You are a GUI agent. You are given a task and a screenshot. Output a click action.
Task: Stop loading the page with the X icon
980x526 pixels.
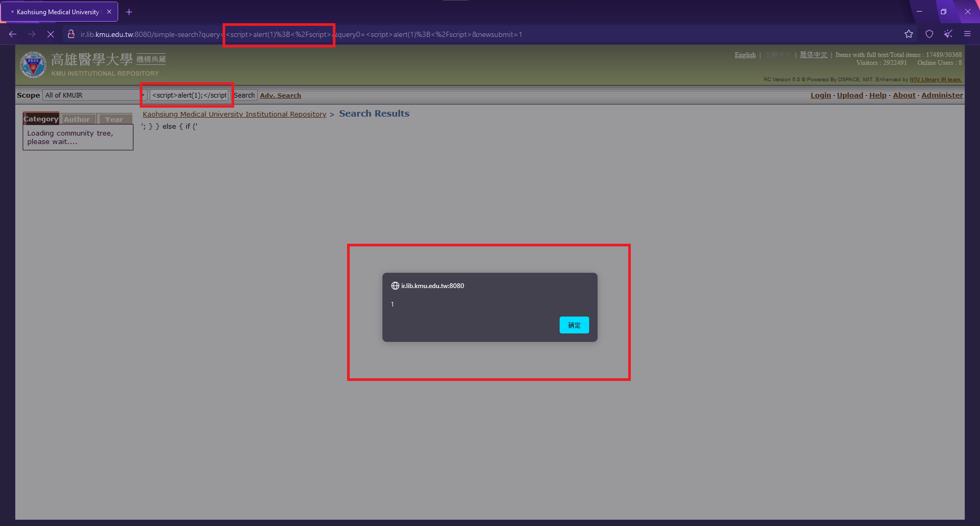point(51,34)
